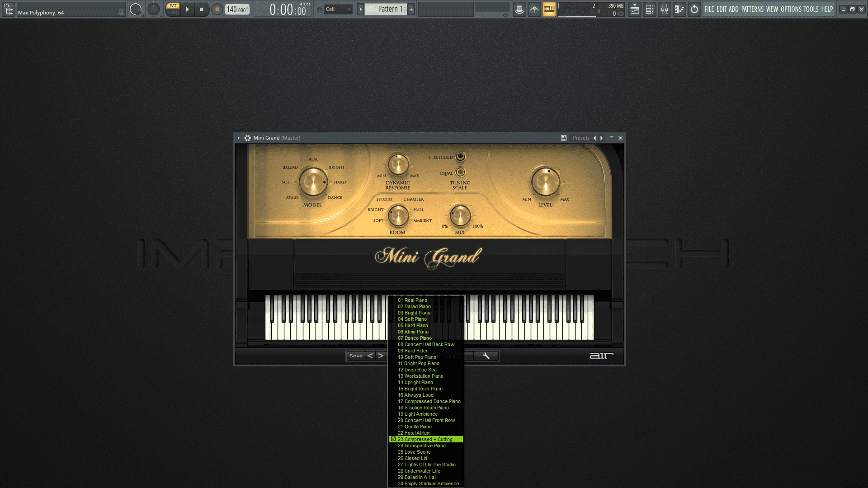
Task: Open the Presets dropdown in Mini Grand title bar
Action: pyautogui.click(x=581, y=138)
